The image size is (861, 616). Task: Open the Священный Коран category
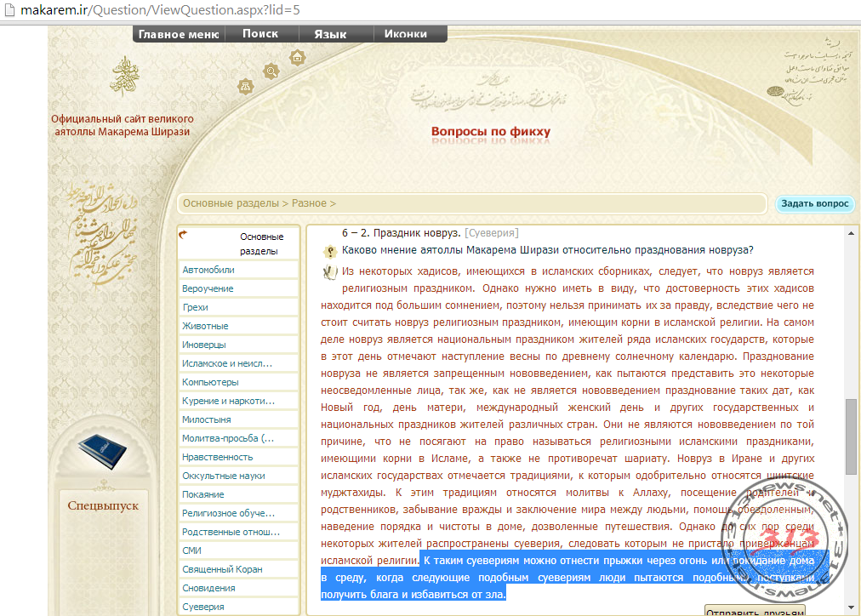coord(239,569)
